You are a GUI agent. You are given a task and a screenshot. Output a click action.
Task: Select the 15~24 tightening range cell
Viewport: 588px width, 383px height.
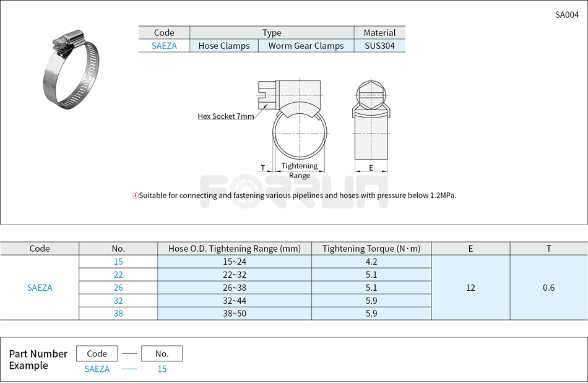tap(234, 262)
